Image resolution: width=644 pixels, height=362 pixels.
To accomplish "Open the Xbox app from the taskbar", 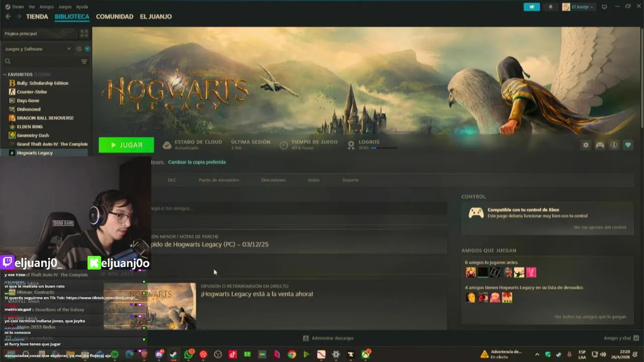I will click(x=366, y=354).
